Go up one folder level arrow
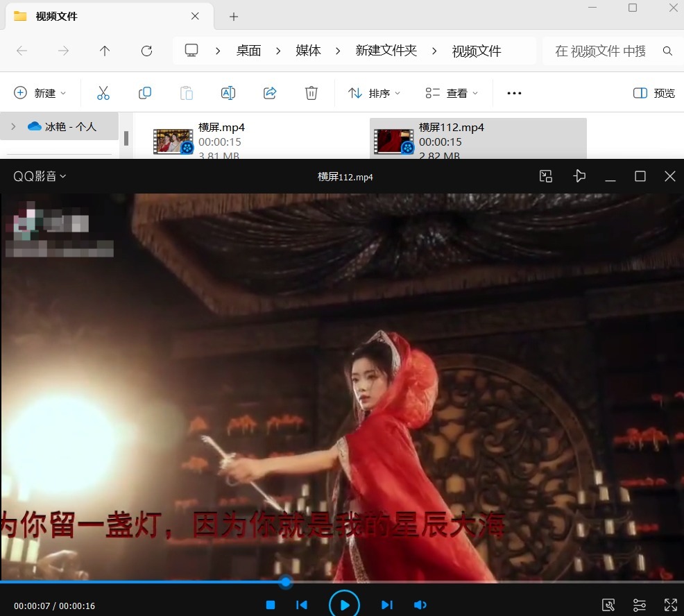 [x=105, y=51]
